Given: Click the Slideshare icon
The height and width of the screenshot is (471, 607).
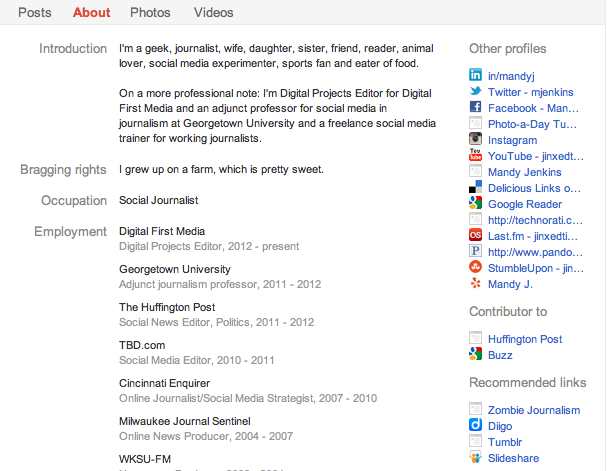Looking at the screenshot, I should point(476,458).
